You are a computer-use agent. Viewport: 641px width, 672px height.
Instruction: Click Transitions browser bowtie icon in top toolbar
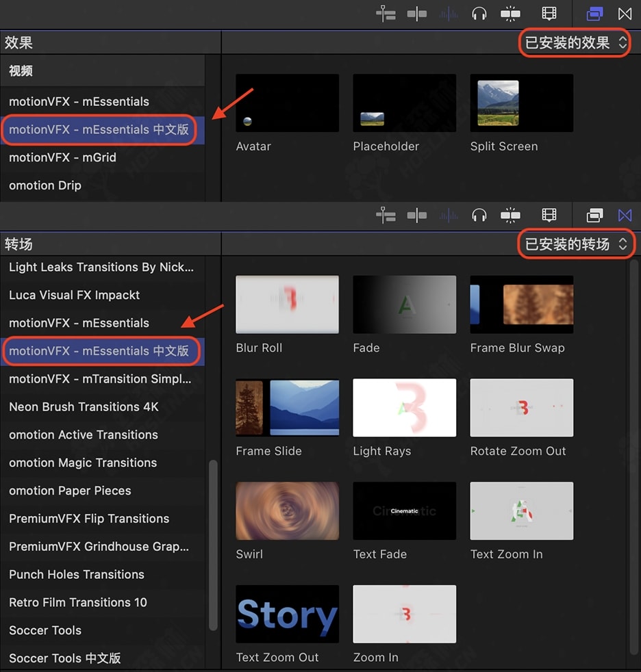tap(625, 14)
